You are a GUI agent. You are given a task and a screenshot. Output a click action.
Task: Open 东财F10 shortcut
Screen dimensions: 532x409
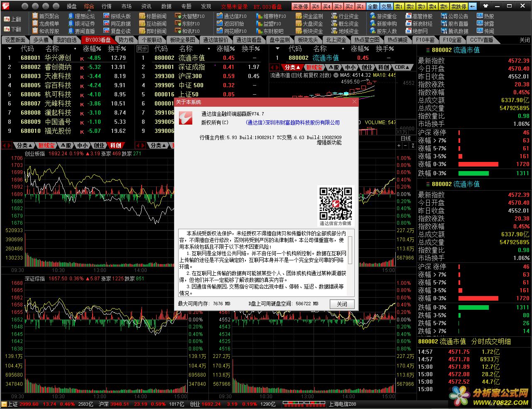[x=187, y=24]
